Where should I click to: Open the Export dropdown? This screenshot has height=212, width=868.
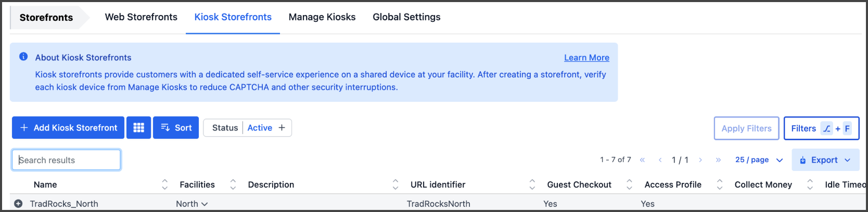(x=825, y=160)
